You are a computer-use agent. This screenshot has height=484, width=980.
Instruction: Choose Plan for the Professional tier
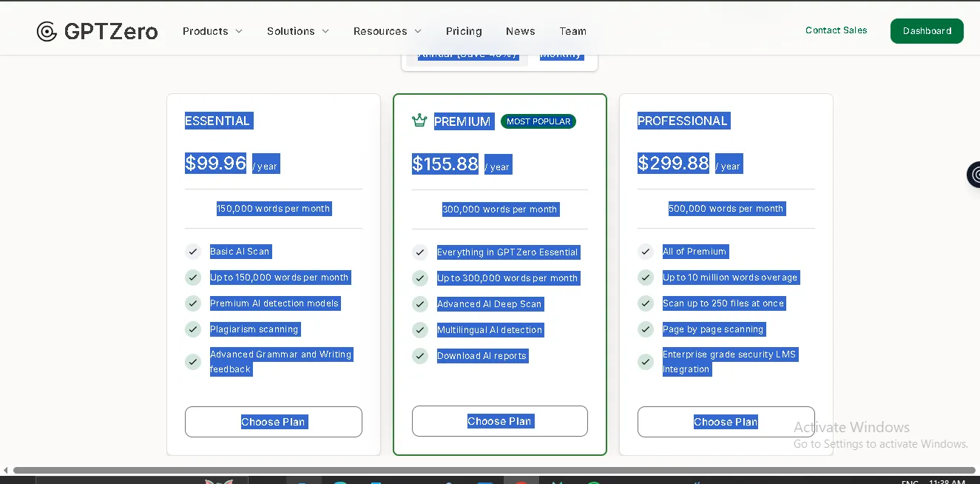pos(726,422)
